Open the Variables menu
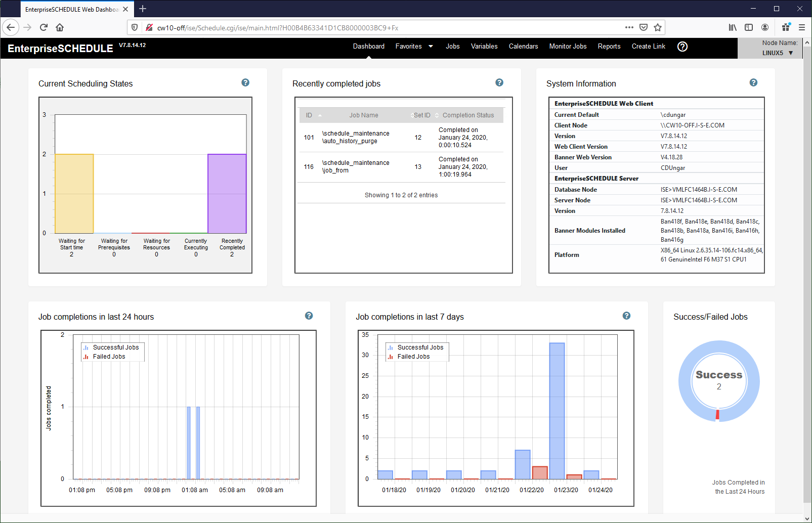 click(484, 46)
